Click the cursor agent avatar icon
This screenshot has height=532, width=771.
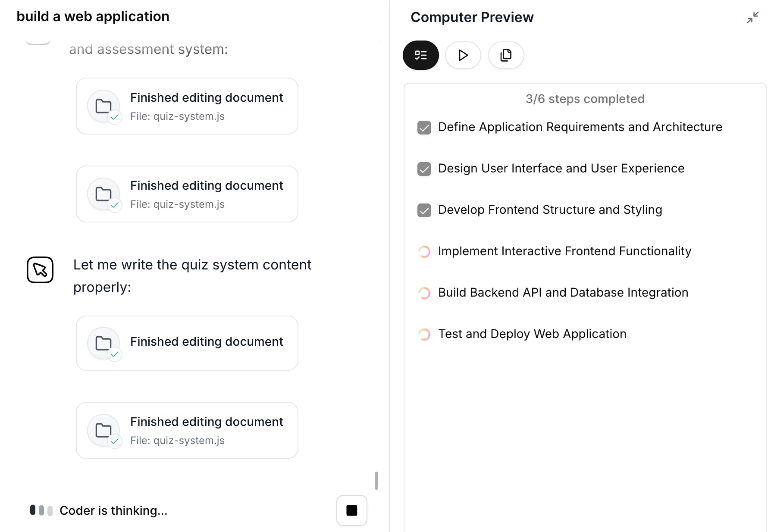pos(40,270)
